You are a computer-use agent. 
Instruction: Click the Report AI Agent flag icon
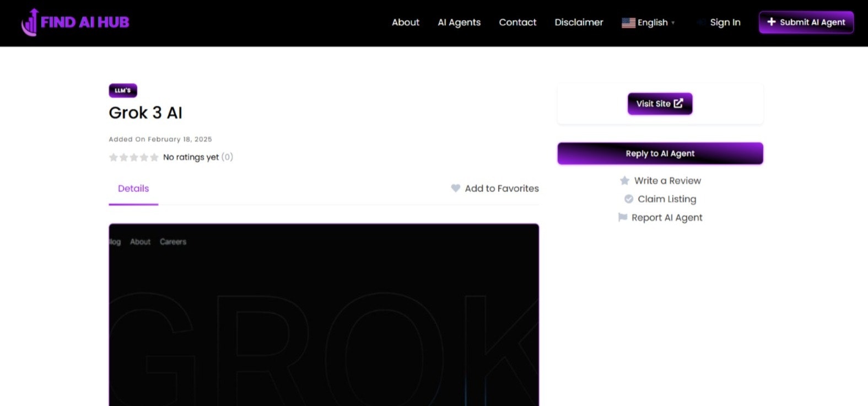[623, 217]
